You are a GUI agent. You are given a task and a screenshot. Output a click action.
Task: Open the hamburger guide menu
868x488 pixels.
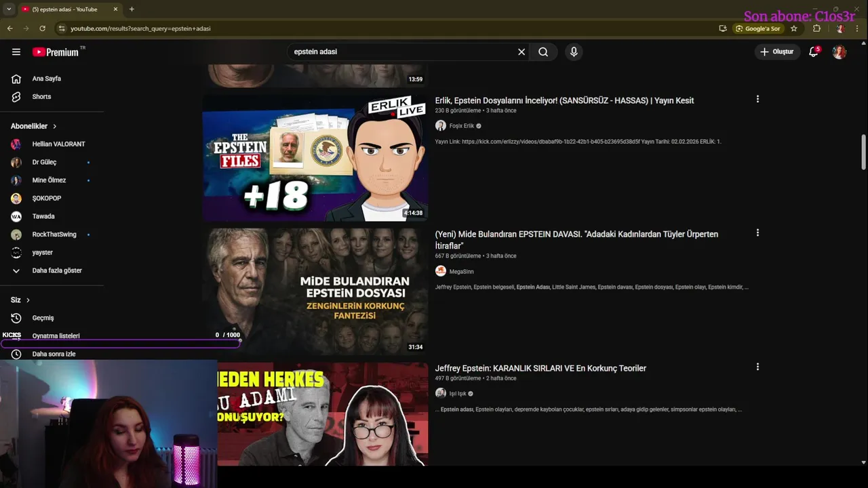pos(16,52)
